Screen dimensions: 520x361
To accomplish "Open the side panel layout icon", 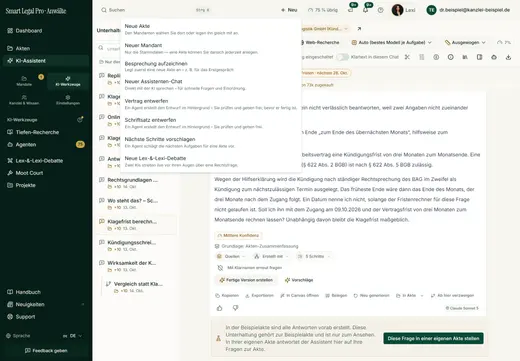I will click(x=479, y=57).
